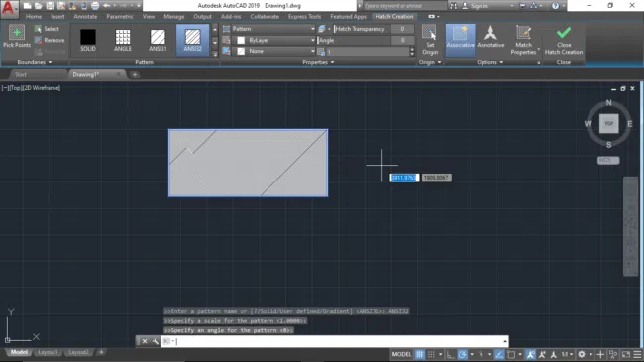The height and width of the screenshot is (362, 644).
Task: Click the TOP face of the ViewCube
Action: point(608,123)
